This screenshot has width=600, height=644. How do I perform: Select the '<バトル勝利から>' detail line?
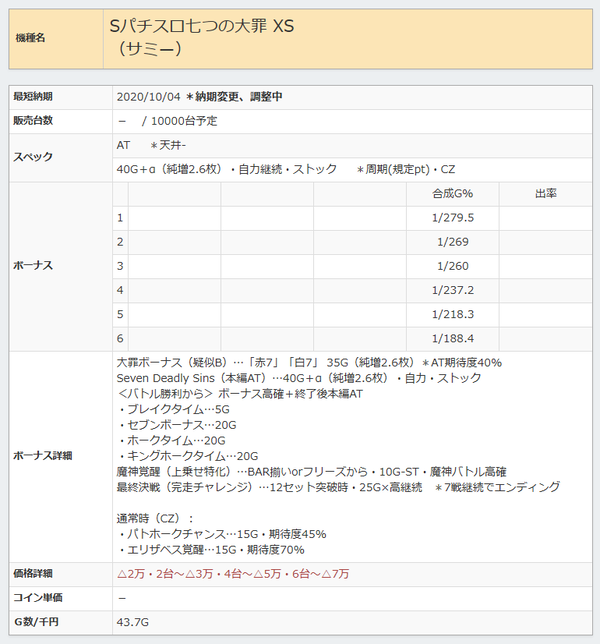[x=240, y=394]
